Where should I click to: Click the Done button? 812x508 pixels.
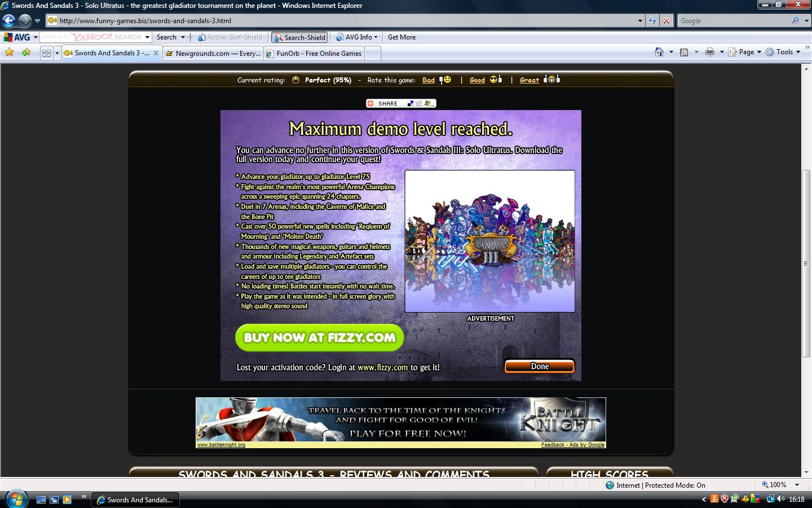click(540, 366)
